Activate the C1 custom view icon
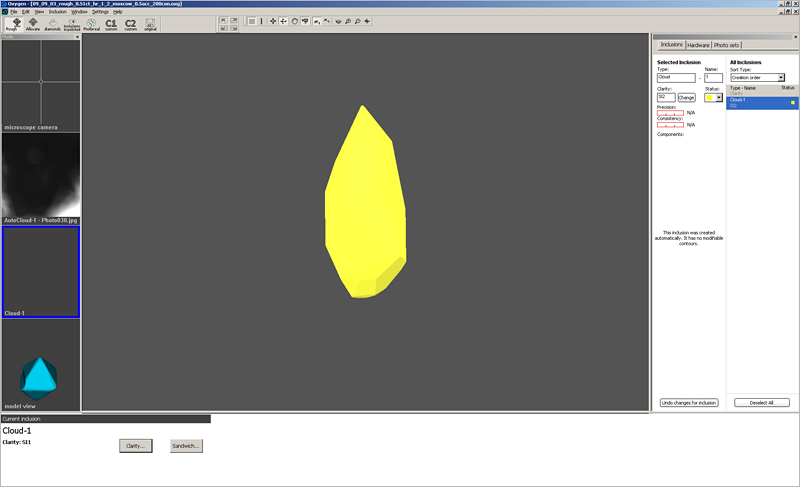The width and height of the screenshot is (800, 487). [x=111, y=23]
